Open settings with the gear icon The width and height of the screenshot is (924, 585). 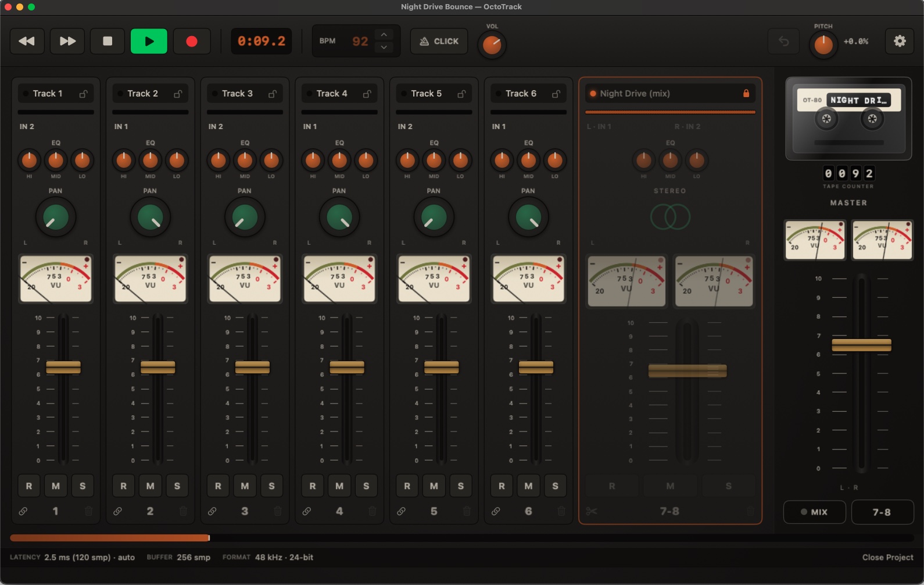point(900,41)
